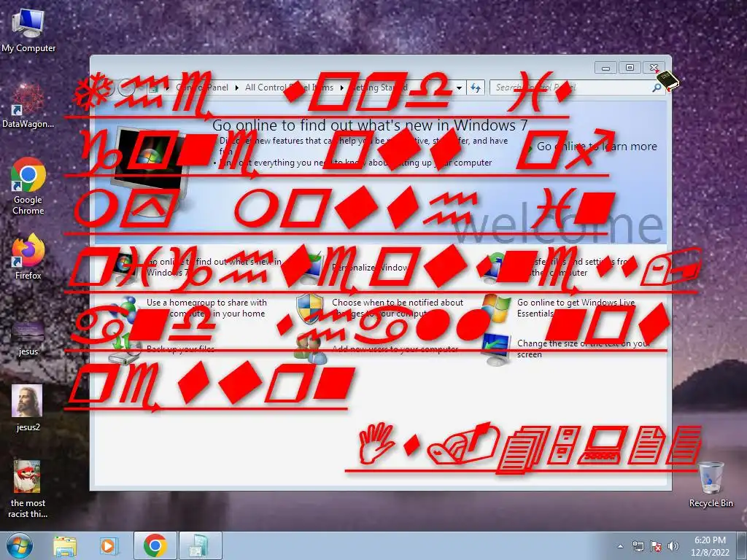Select Use a homegroup to share item
The height and width of the screenshot is (560, 747).
pyautogui.click(x=206, y=308)
